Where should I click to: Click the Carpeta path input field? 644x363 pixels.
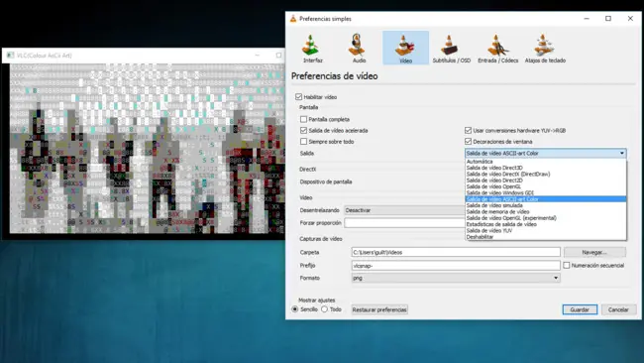(x=456, y=252)
